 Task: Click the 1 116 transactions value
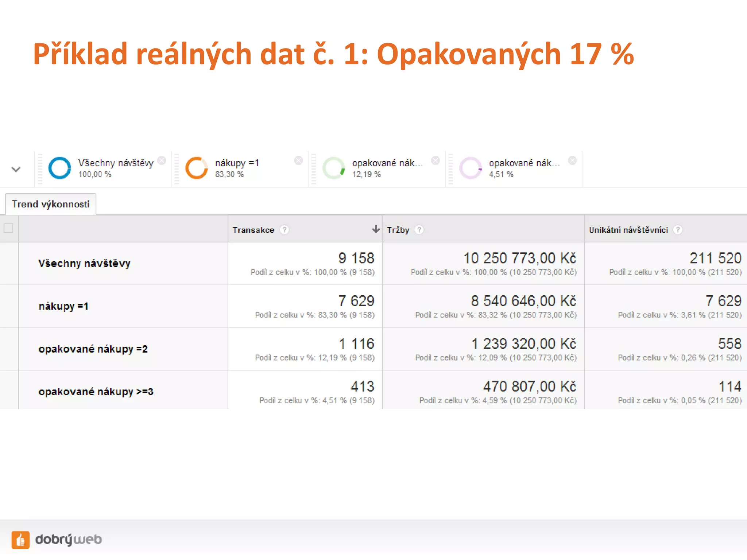(x=356, y=343)
